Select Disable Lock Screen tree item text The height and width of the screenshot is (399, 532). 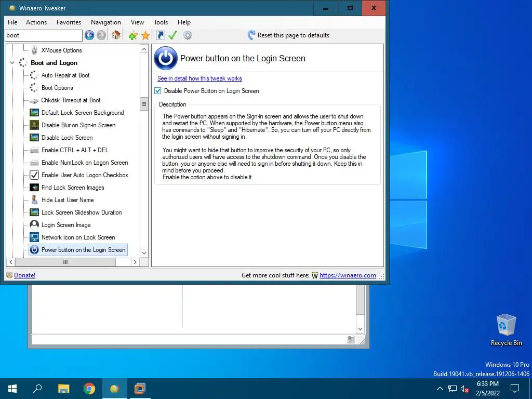click(x=67, y=137)
